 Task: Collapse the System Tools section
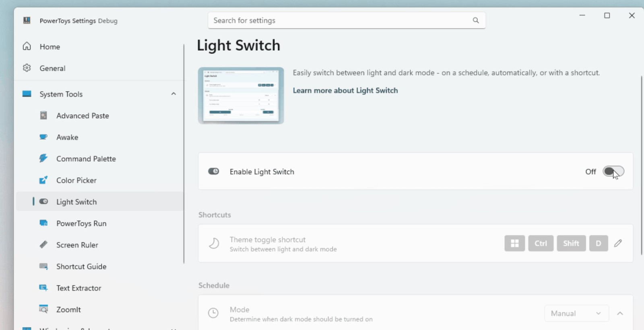pos(173,94)
